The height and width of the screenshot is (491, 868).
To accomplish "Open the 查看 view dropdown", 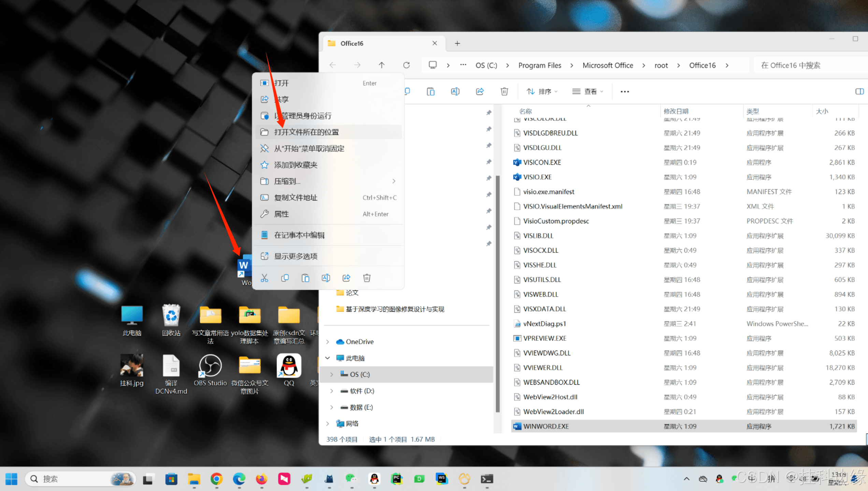I will pos(588,91).
